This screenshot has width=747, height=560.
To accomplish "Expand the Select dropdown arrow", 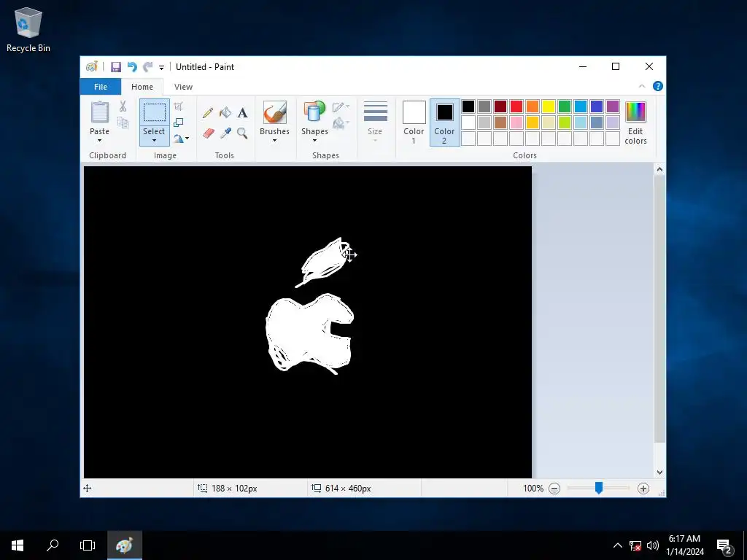I will click(155, 141).
